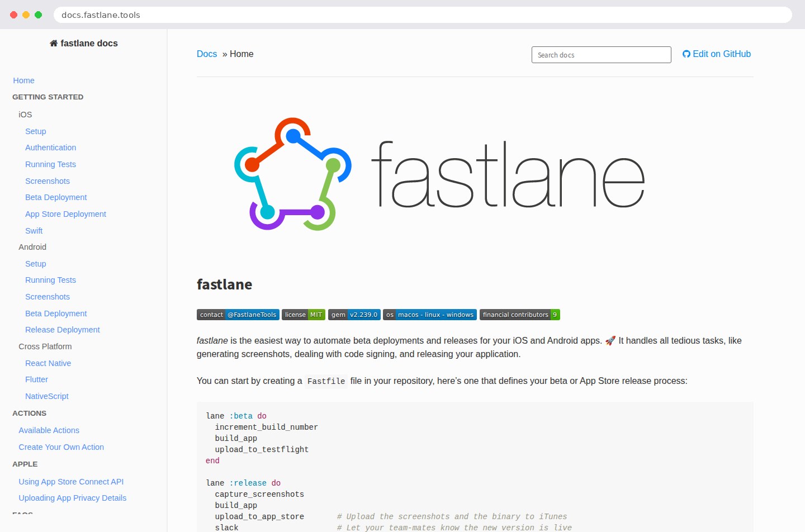Click the Fastfile inline code text

click(326, 381)
